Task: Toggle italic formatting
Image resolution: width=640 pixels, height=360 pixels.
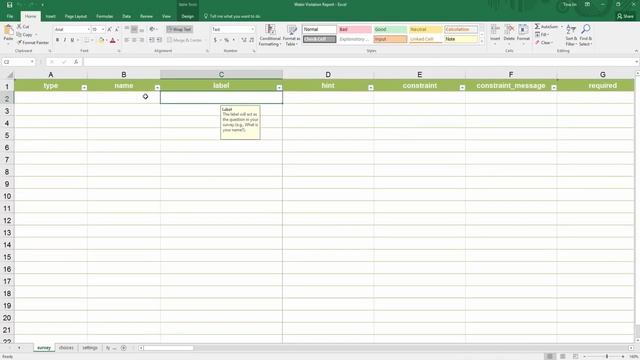Action: coord(64,40)
